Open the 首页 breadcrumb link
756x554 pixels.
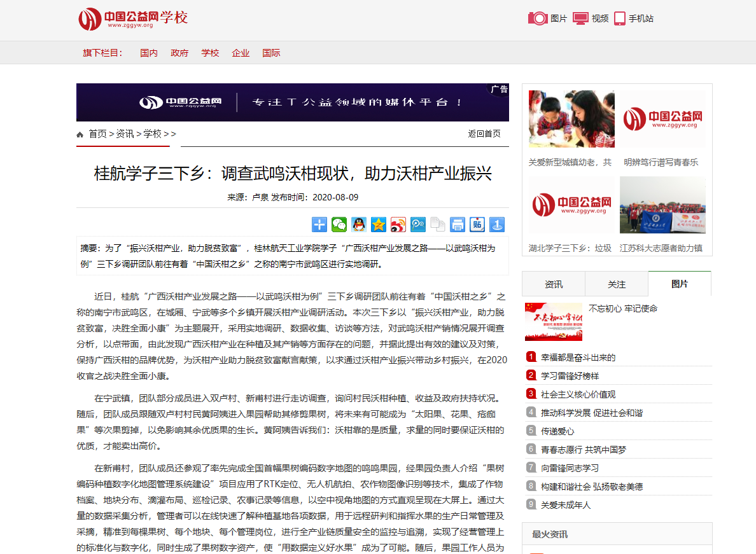point(97,134)
